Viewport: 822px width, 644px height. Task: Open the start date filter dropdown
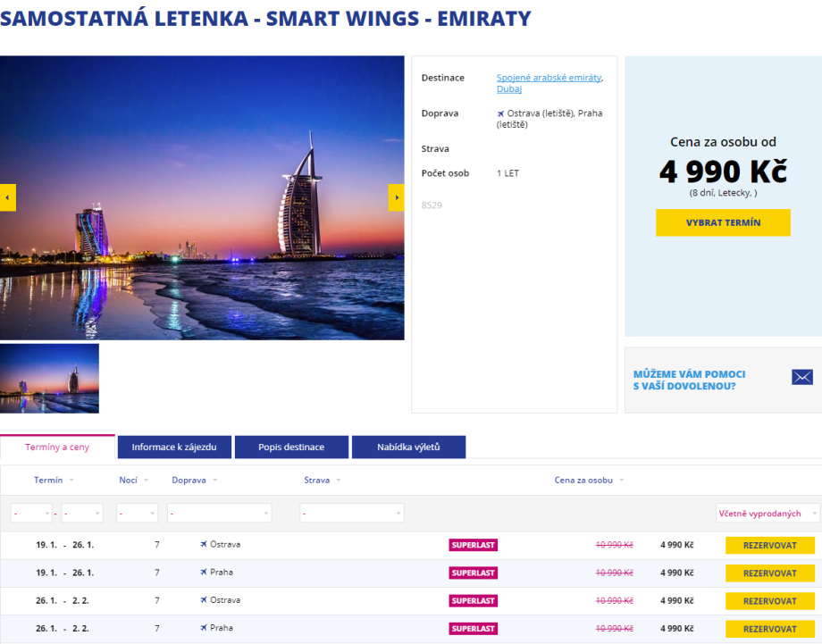pyautogui.click(x=31, y=514)
